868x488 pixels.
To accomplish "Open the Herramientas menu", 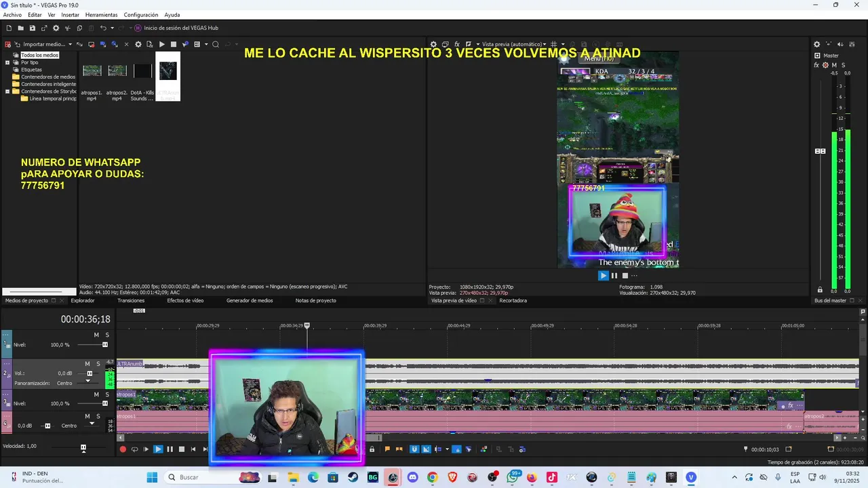I will (101, 15).
